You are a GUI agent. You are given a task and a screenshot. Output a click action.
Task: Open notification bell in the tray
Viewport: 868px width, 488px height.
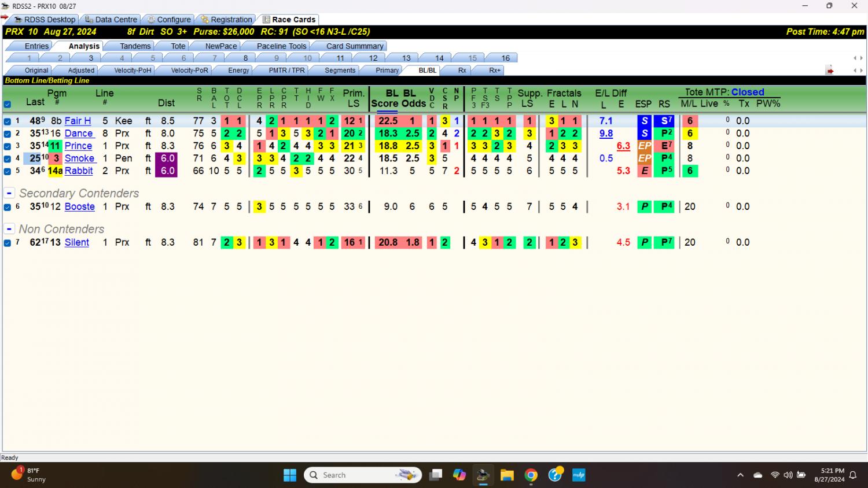click(853, 475)
